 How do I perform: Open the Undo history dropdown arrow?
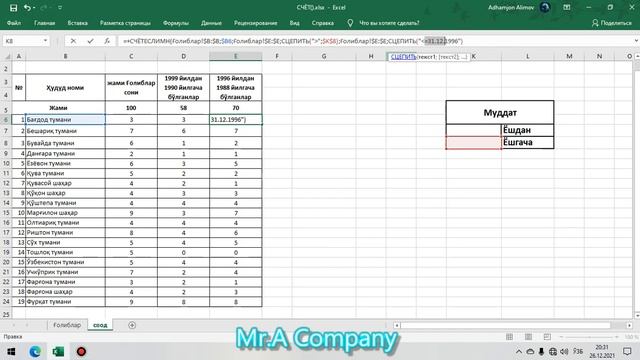(x=34, y=8)
